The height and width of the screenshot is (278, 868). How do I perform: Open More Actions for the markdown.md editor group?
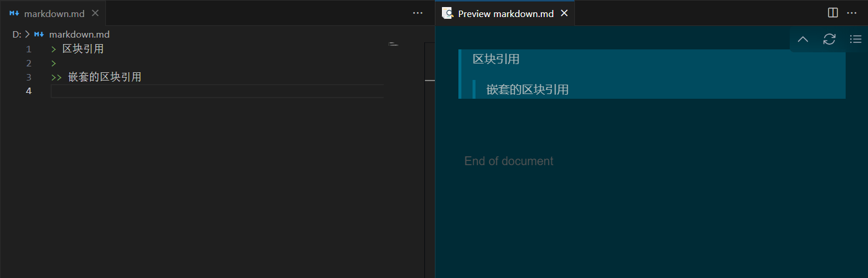pos(418,13)
